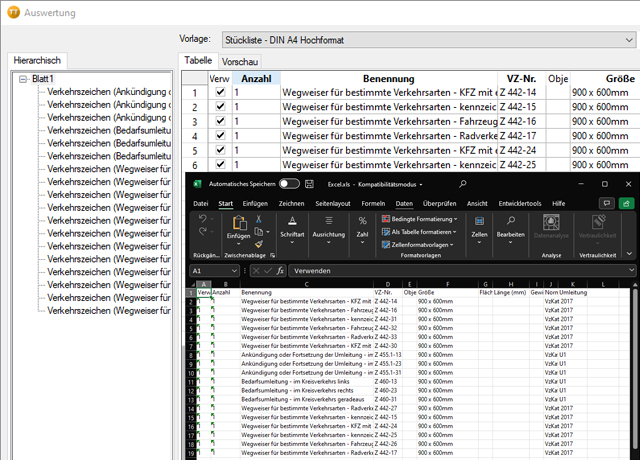Screen dimensions: 640x460
Task: Click Excel cell Z 455.1-13
Action: (387, 355)
